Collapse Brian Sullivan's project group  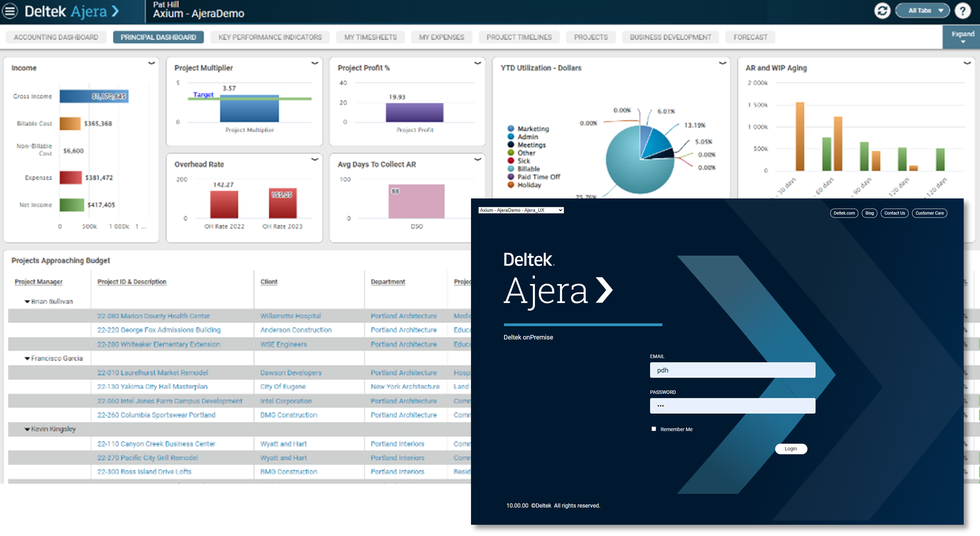point(26,301)
